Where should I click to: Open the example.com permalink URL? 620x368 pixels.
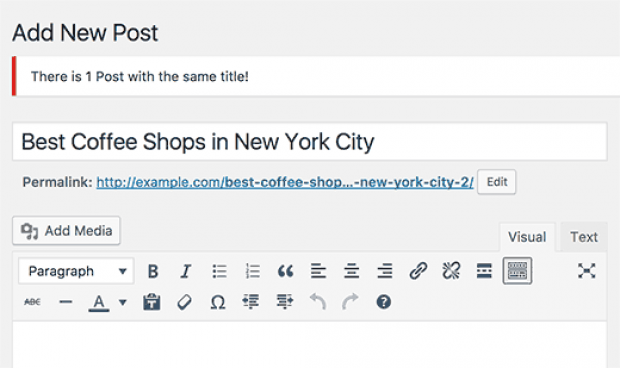coord(285,182)
